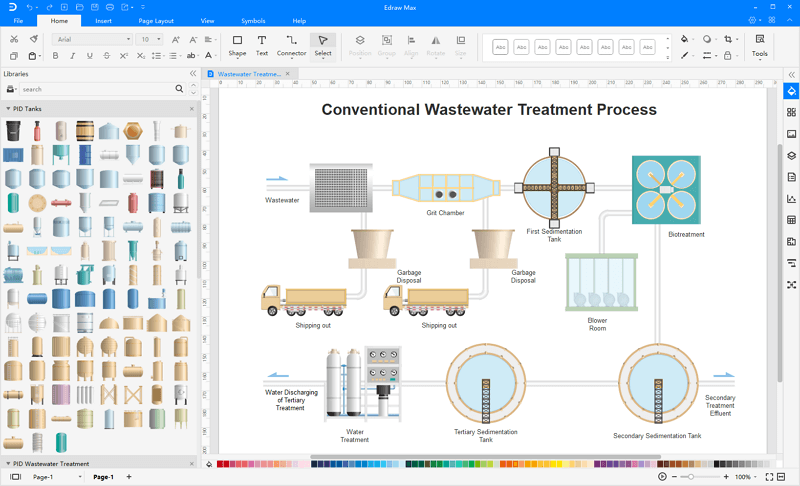
Task: Open the Tools ribbon button
Action: pyautogui.click(x=760, y=45)
